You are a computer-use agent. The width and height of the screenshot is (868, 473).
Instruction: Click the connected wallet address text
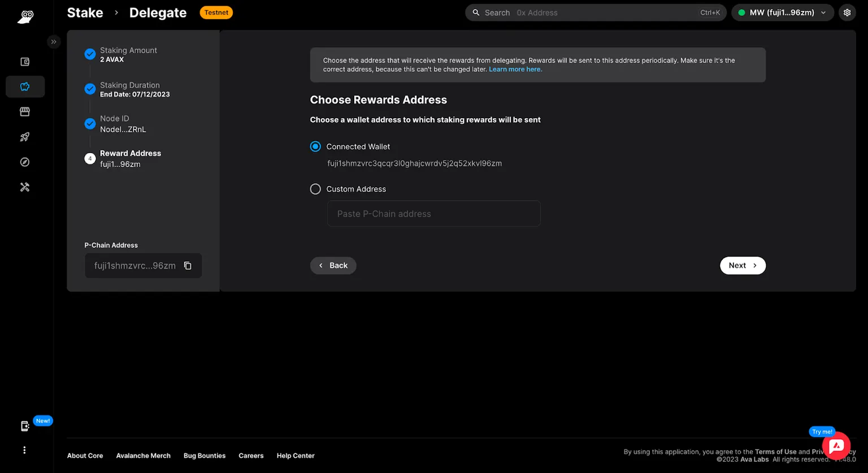point(415,163)
